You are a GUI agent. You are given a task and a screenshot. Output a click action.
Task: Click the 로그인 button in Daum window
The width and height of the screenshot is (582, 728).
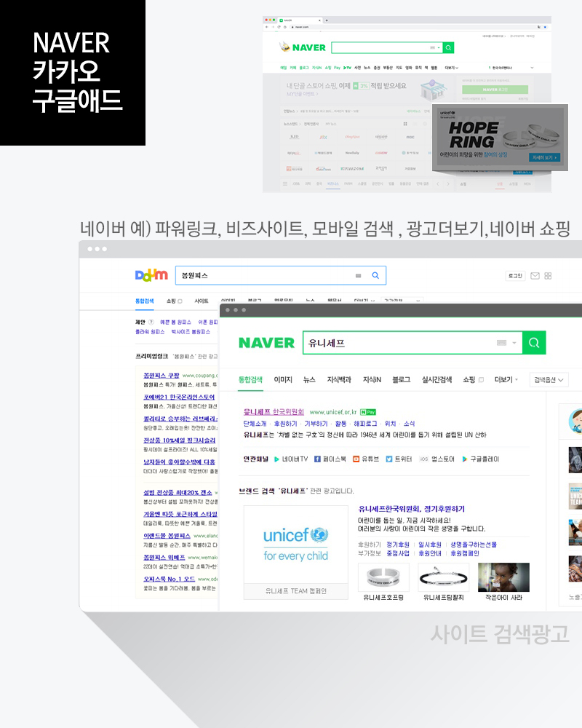click(x=515, y=276)
